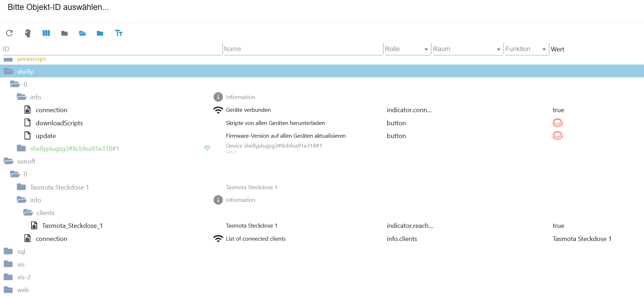The width and height of the screenshot is (644, 296).
Task: Click the refresh objects icon
Action: (x=9, y=33)
